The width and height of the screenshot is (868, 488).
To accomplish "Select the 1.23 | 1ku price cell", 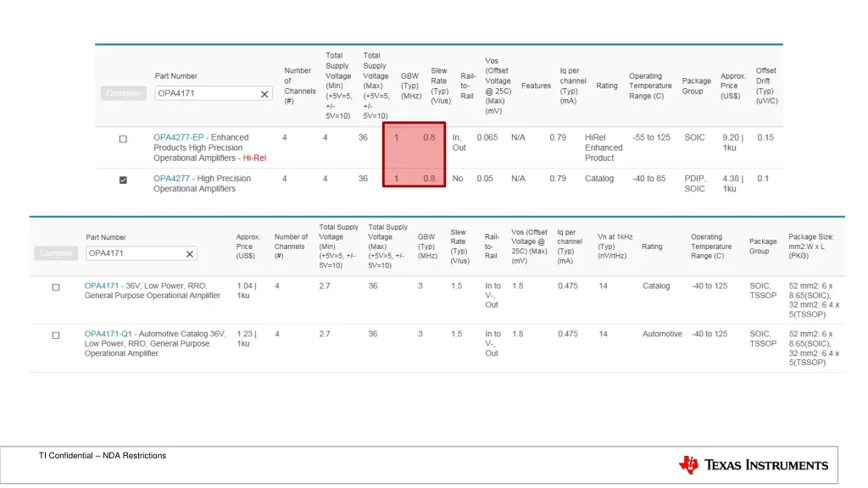I will point(247,339).
